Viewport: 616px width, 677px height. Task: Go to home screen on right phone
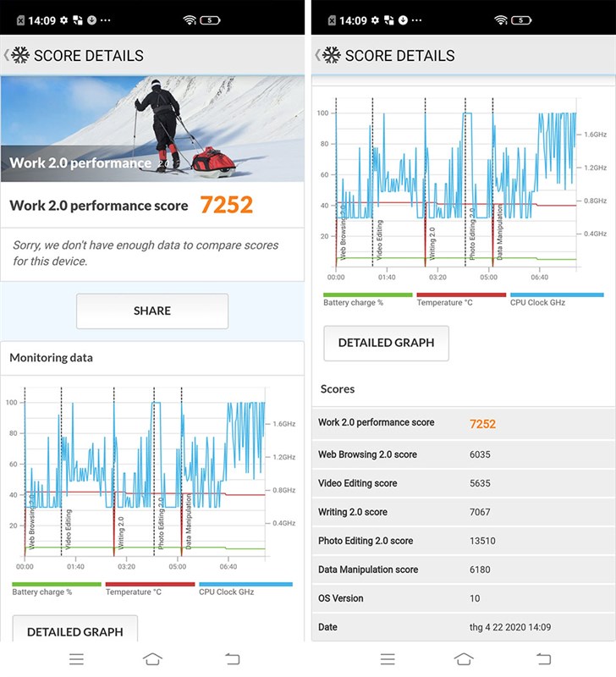click(x=464, y=659)
